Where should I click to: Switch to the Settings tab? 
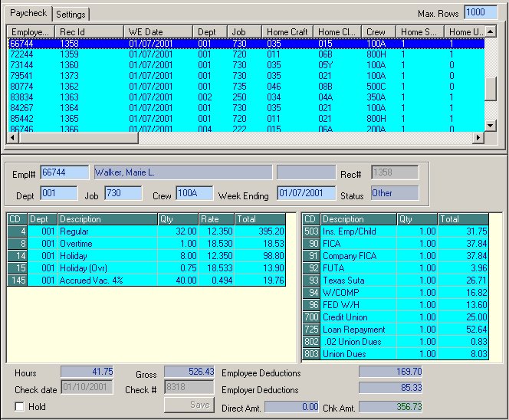coord(71,15)
